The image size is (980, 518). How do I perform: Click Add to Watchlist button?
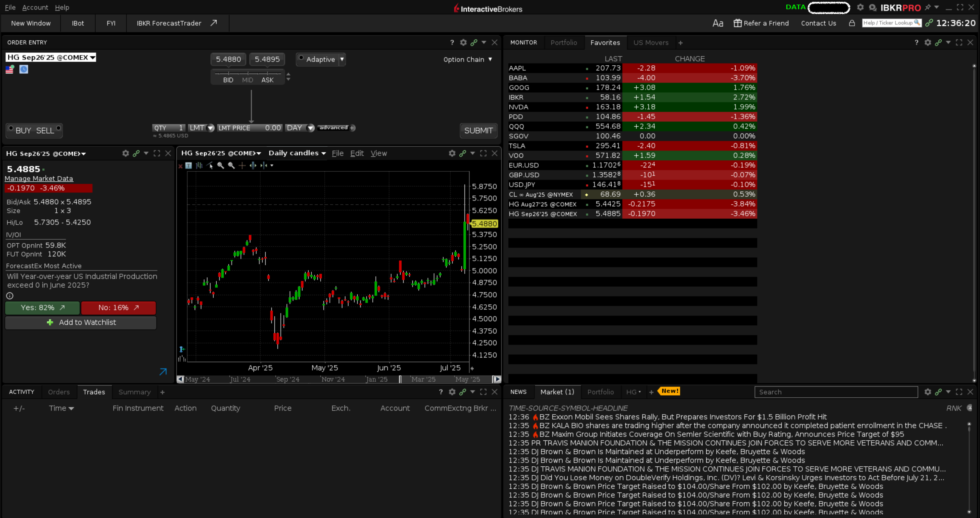81,322
